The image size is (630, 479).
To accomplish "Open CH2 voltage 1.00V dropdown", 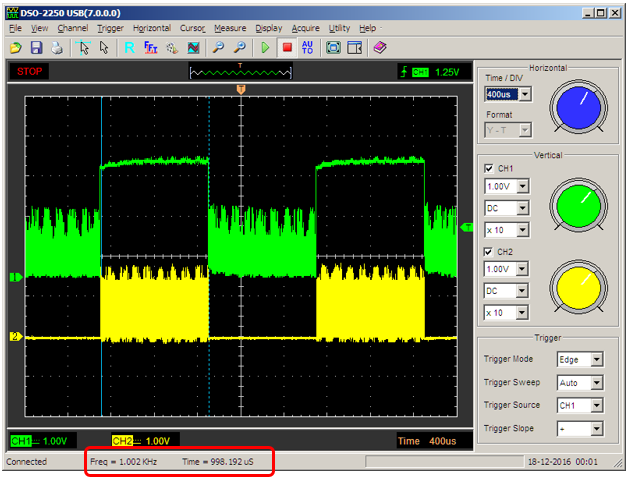I will [522, 269].
